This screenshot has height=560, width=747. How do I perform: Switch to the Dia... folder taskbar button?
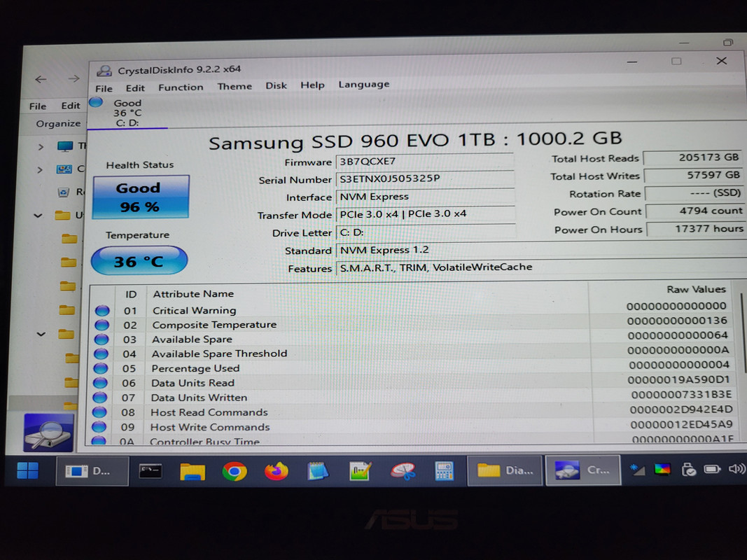tap(505, 470)
